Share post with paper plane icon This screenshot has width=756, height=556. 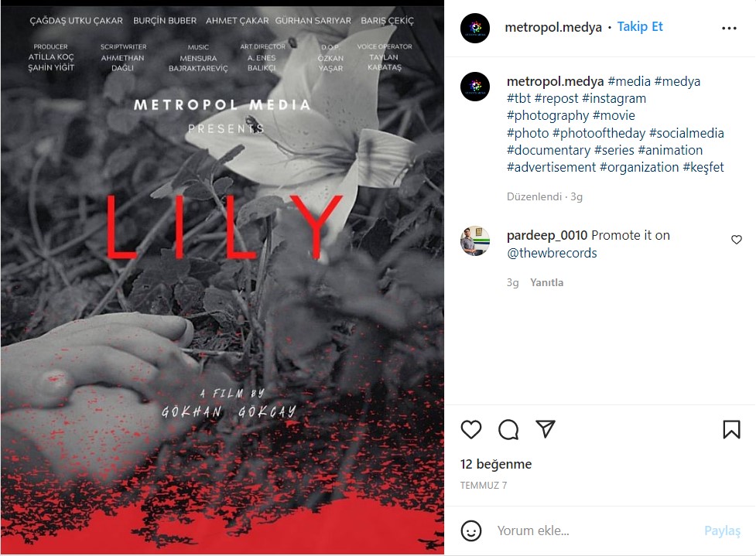(x=546, y=429)
